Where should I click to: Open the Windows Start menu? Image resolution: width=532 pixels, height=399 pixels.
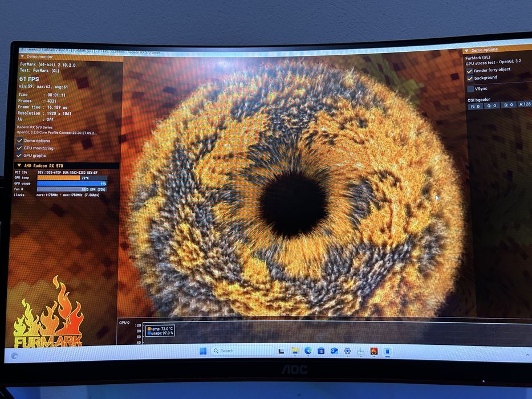[203, 351]
